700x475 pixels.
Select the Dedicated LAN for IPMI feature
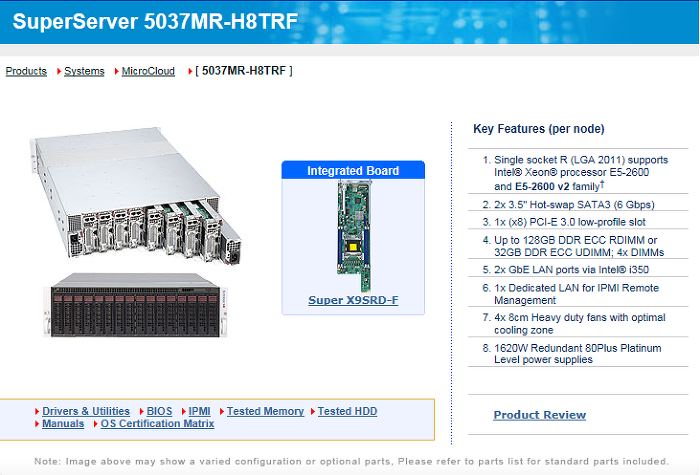coord(578,294)
